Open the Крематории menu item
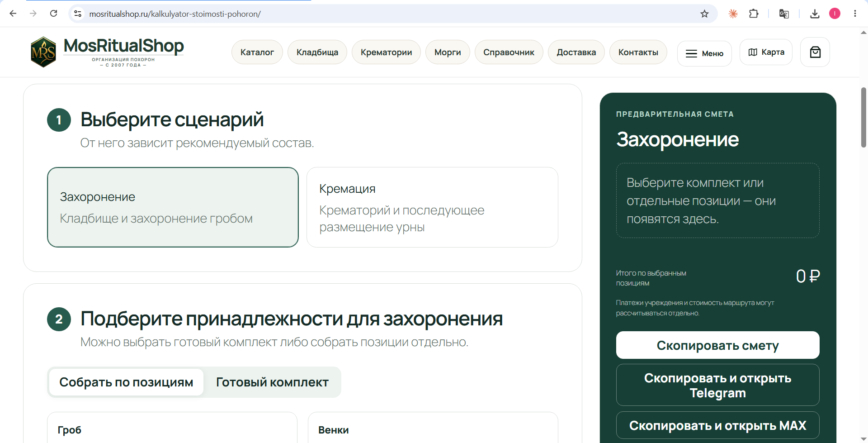The image size is (868, 443). pos(386,52)
